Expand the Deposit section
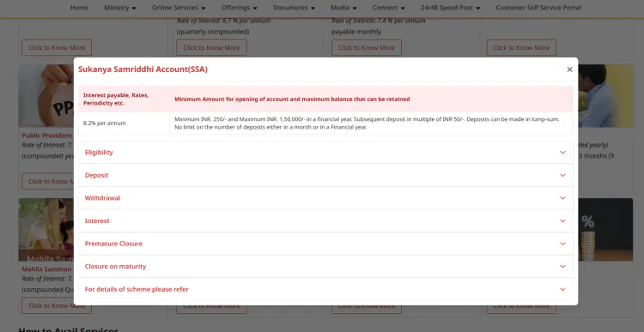644x332 pixels. click(x=325, y=175)
